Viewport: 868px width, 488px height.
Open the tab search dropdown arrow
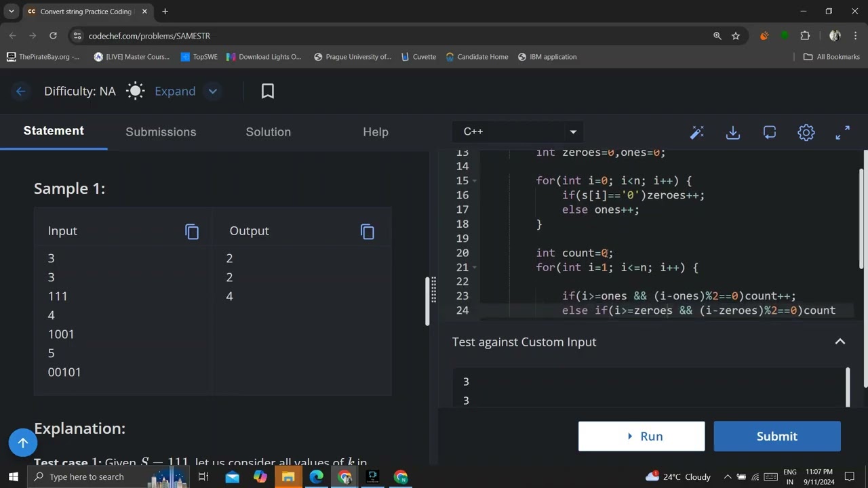tap(12, 12)
